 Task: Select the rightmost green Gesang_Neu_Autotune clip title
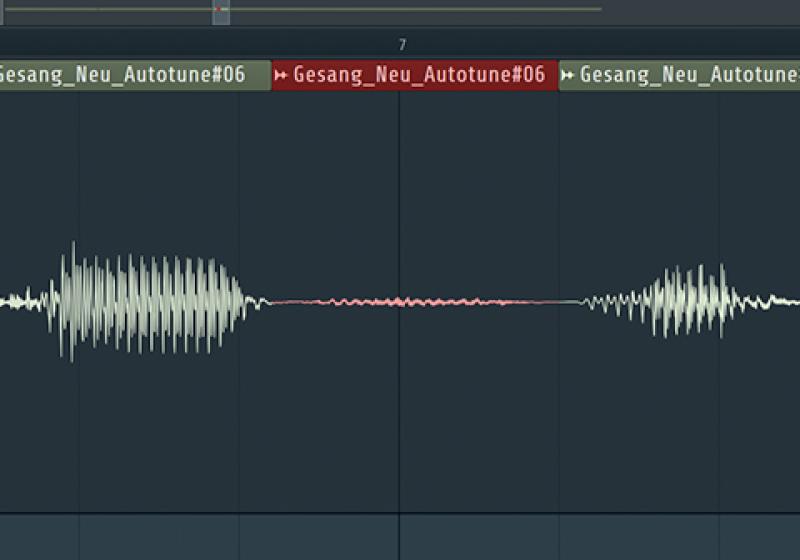(x=690, y=75)
